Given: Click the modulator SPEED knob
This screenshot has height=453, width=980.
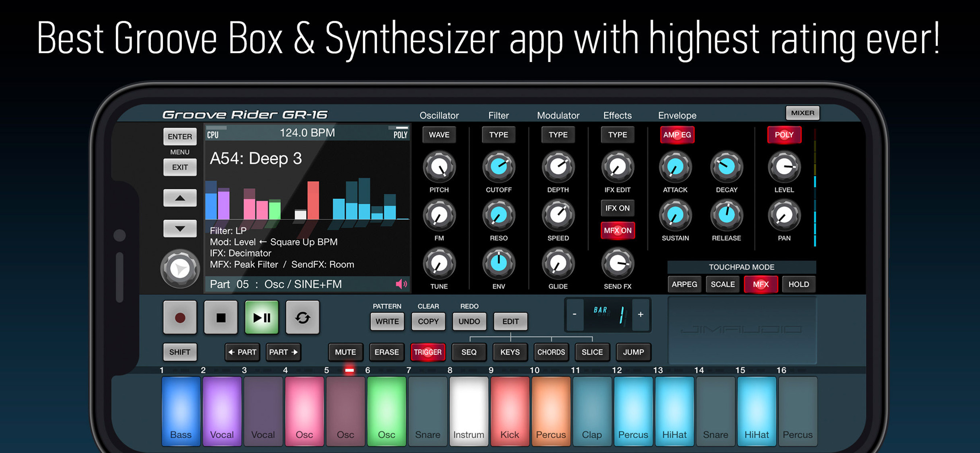Looking at the screenshot, I should tap(558, 215).
